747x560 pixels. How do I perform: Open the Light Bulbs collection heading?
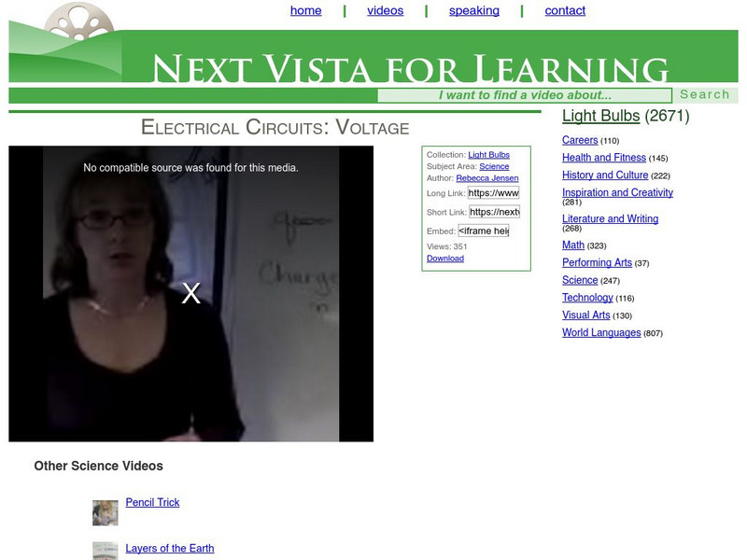[600, 116]
